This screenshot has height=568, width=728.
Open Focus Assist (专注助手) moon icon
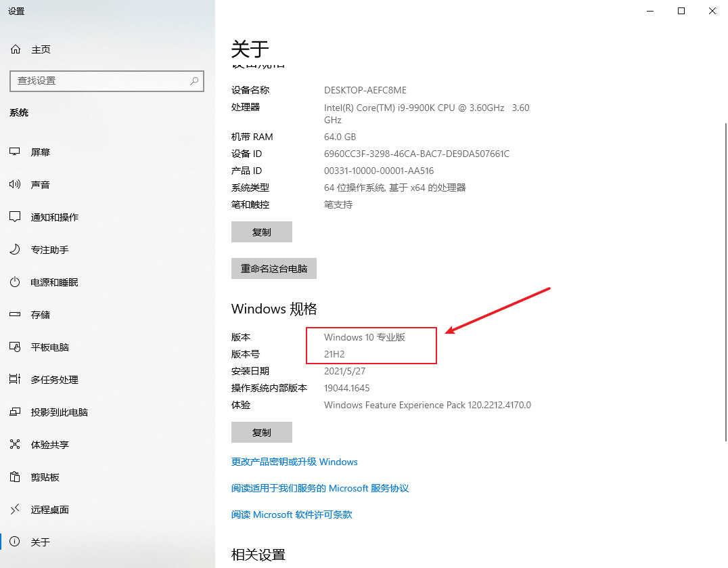tap(15, 250)
